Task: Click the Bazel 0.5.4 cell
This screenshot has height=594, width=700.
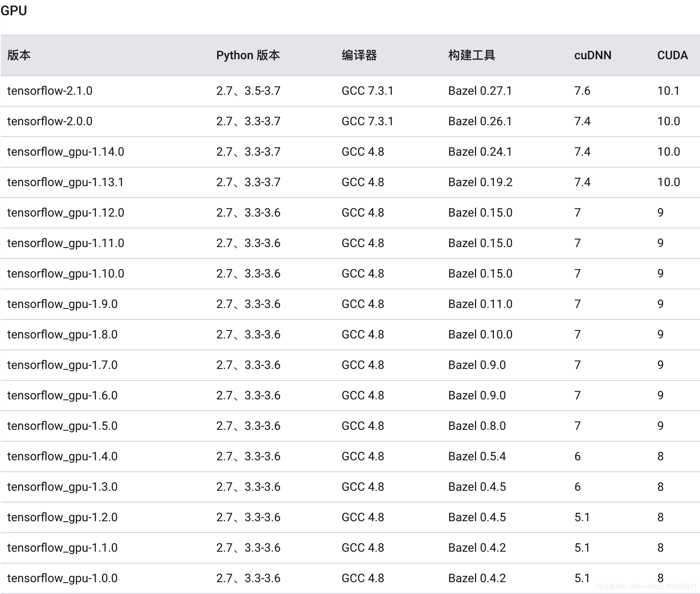Action: [477, 456]
